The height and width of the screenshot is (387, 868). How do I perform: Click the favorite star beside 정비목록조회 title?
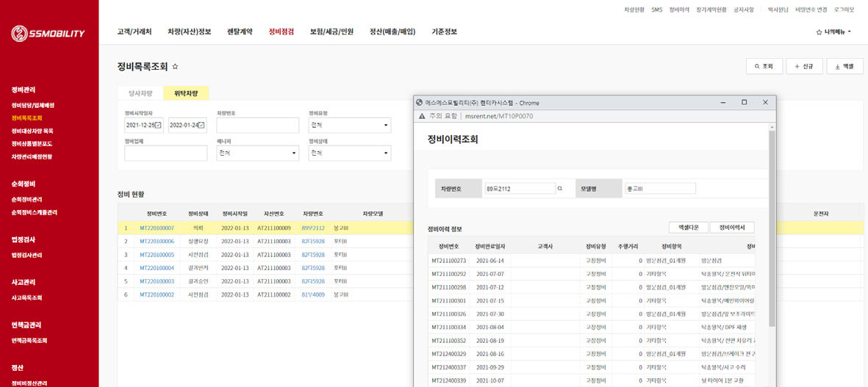point(175,67)
